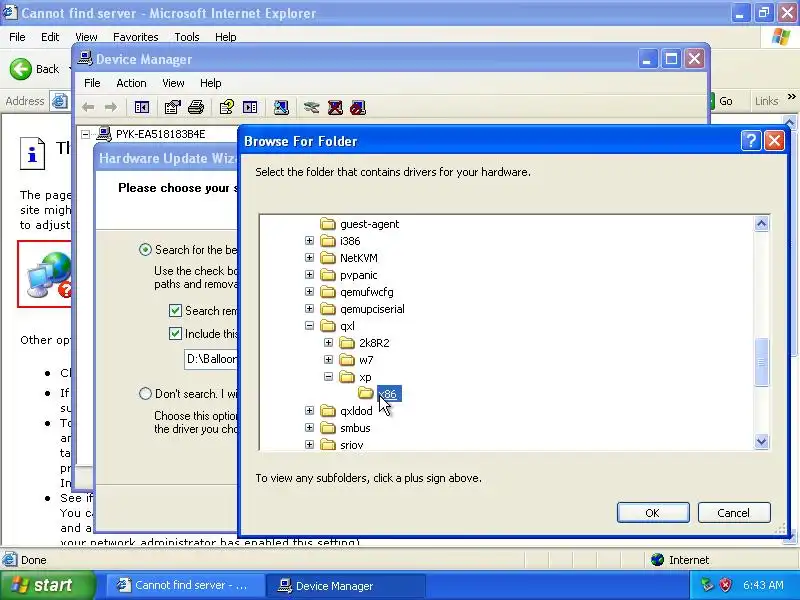This screenshot has height=600, width=800.
Task: Click the IE Links toolbar label
Action: (766, 101)
